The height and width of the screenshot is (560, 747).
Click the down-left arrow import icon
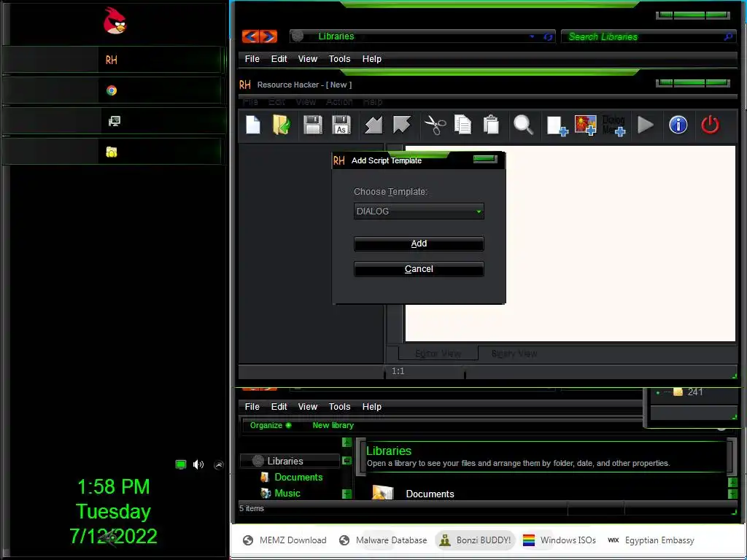373,125
